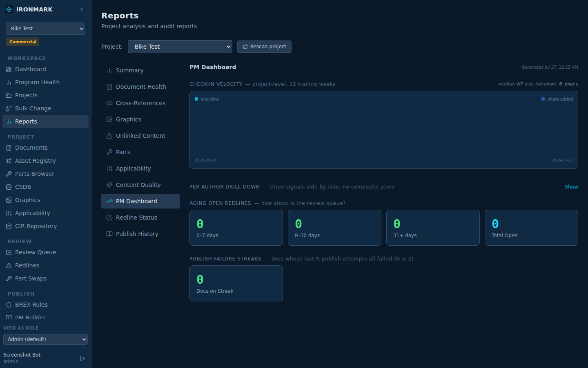Click the 'Generated Jul 27, 12:55 AM' timestamp

click(x=550, y=67)
